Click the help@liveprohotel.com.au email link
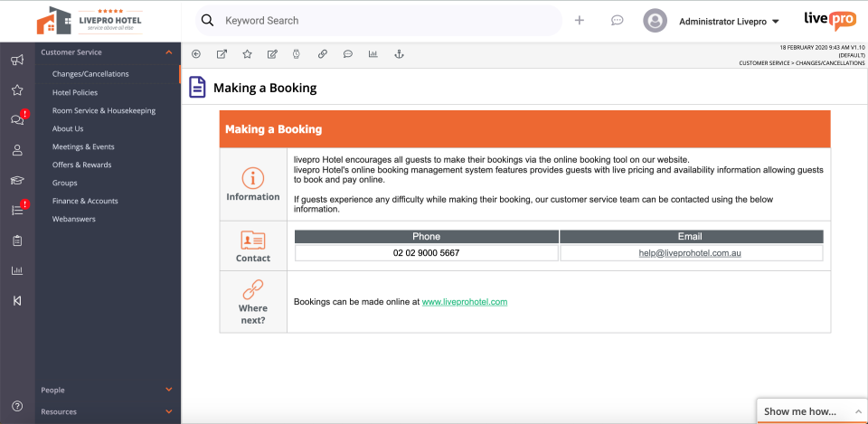868x424 pixels. tap(690, 253)
